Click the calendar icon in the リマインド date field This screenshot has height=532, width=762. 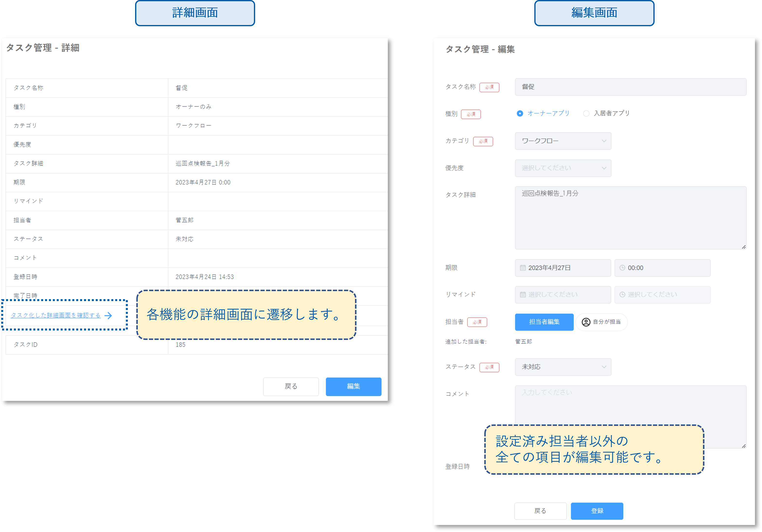point(523,295)
